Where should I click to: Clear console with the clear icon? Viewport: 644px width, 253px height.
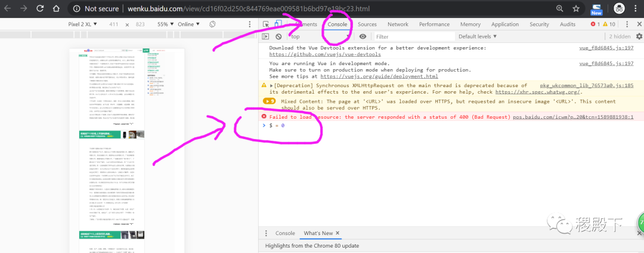pyautogui.click(x=278, y=36)
